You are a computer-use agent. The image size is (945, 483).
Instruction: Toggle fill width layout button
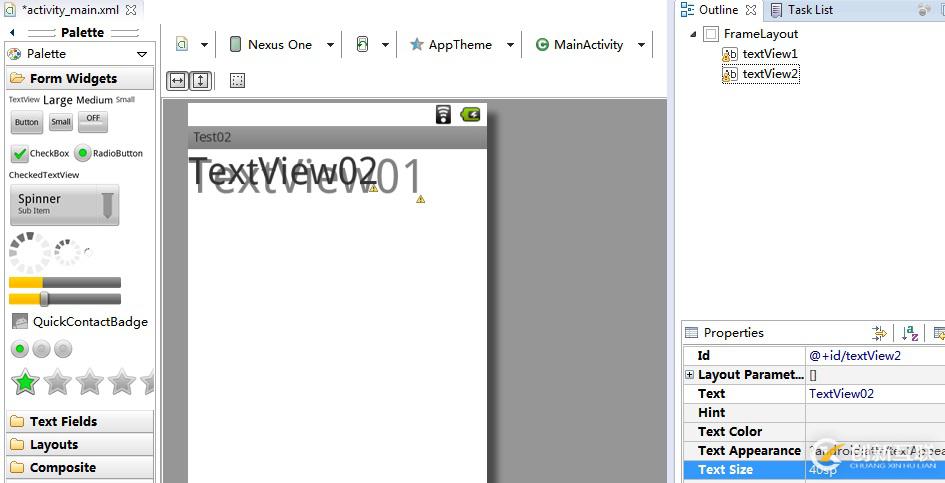[x=177, y=81]
